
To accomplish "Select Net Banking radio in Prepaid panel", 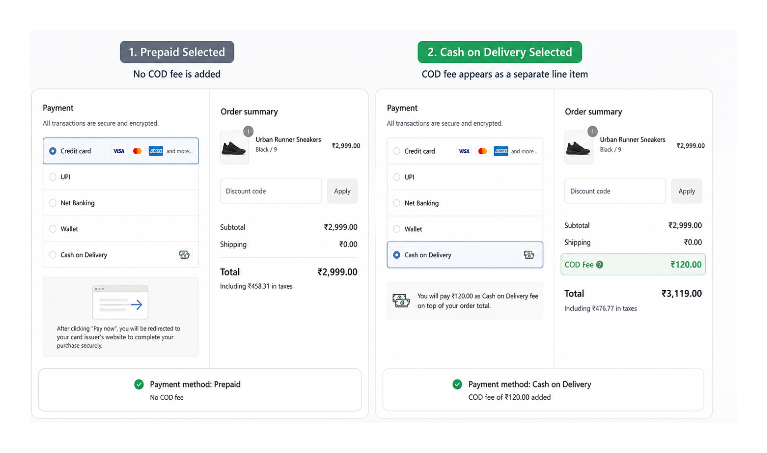I will 53,203.
